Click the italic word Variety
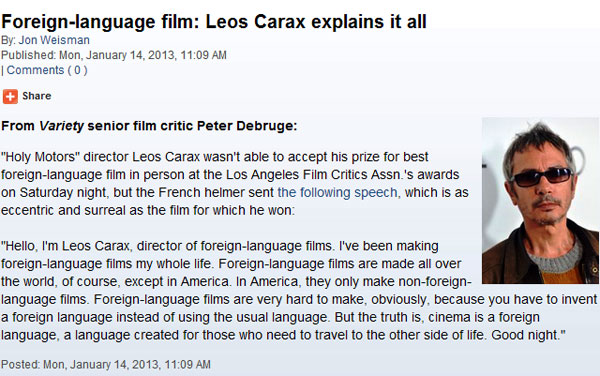 pyautogui.click(x=61, y=126)
